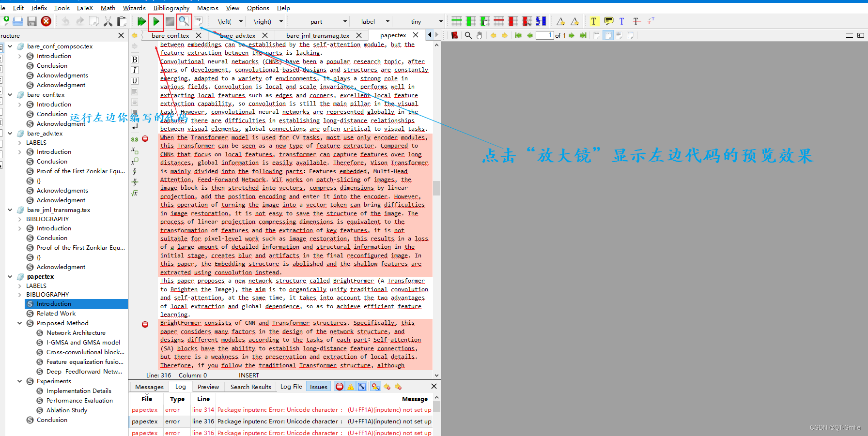868x436 pixels.
Task: Toggle the error filter in the Issues panel
Action: 340,386
